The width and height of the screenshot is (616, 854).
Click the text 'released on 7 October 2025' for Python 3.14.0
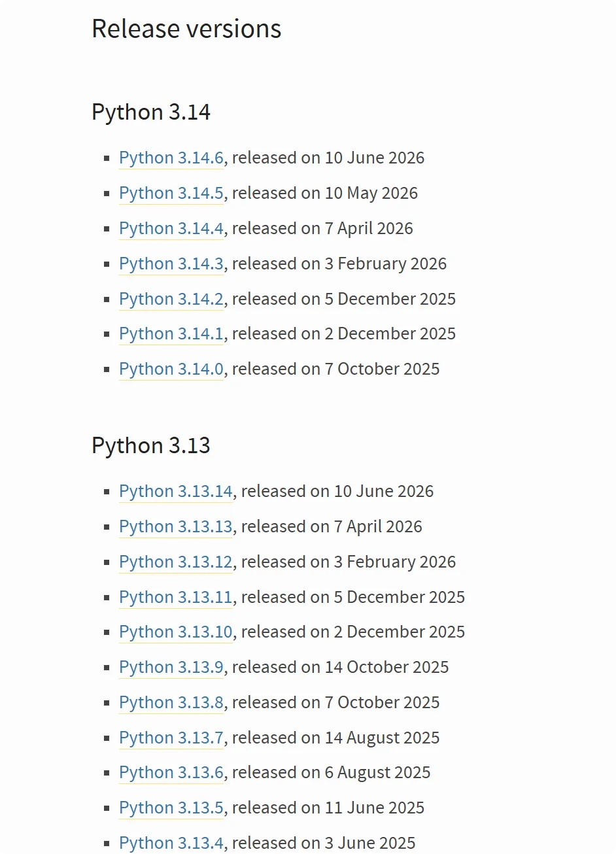point(336,369)
